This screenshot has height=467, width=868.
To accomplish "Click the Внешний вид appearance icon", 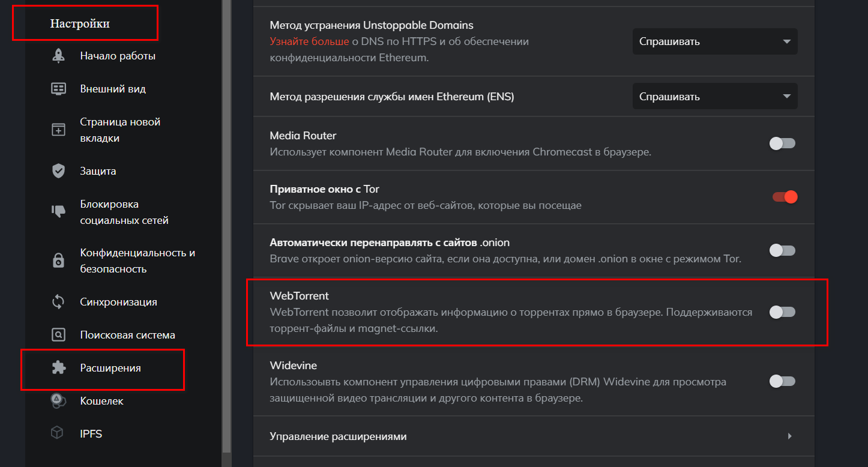I will [x=58, y=89].
